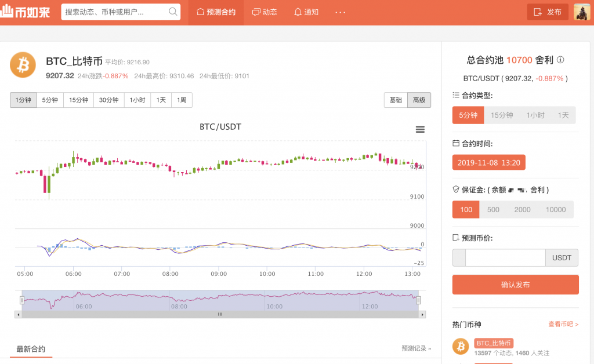
Task: Open 动态 tab in top navigation
Action: (265, 12)
